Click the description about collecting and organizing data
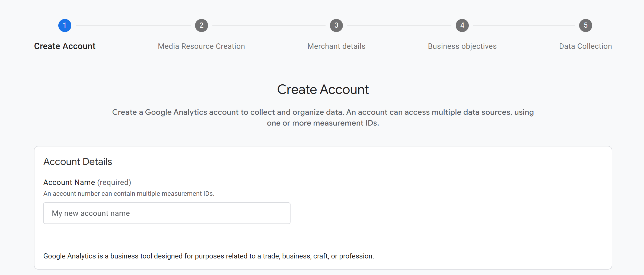 (323, 118)
